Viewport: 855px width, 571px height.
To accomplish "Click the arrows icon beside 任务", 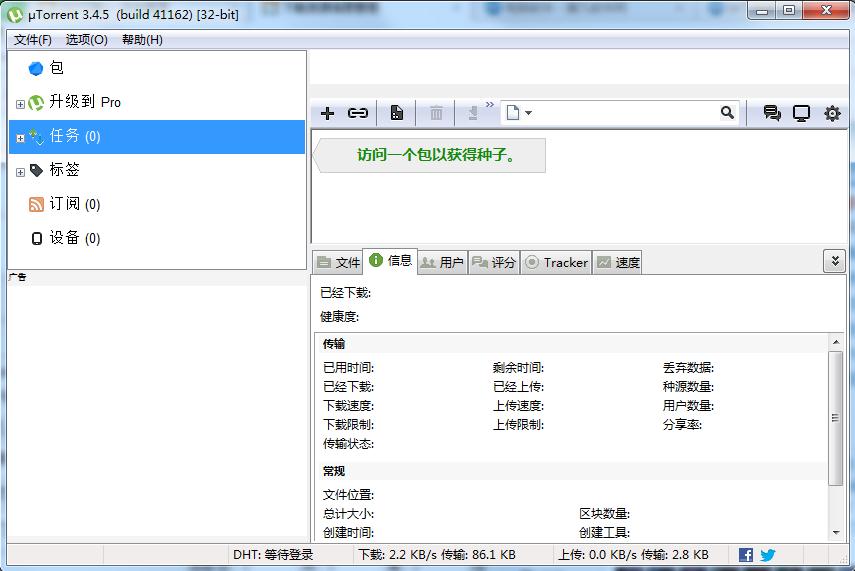I will 37,136.
